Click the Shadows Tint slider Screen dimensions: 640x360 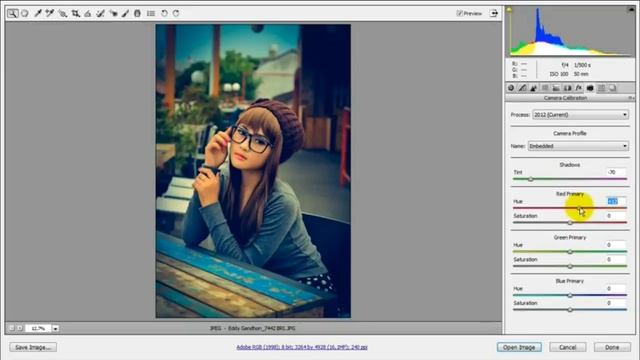click(570, 179)
